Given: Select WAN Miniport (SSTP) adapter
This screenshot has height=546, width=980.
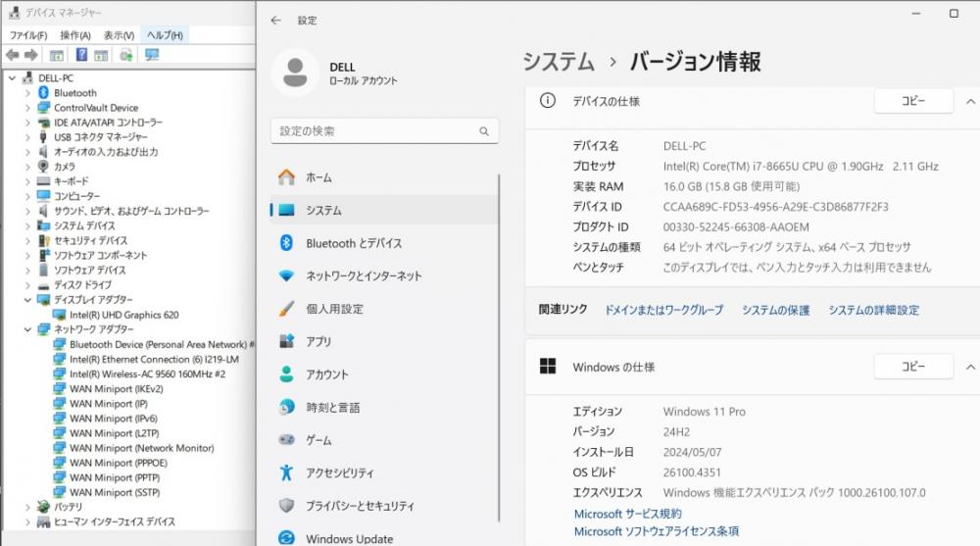Looking at the screenshot, I should [x=115, y=492].
